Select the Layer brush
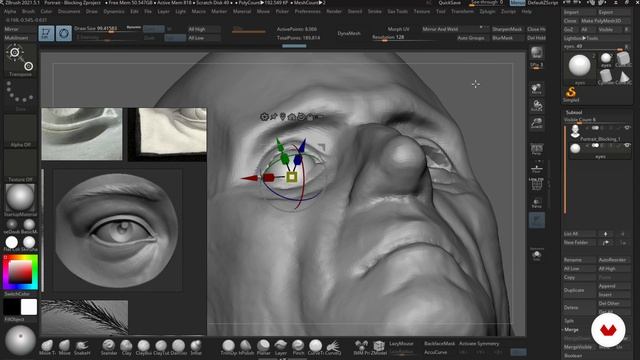640x360 pixels. pyautogui.click(x=280, y=348)
